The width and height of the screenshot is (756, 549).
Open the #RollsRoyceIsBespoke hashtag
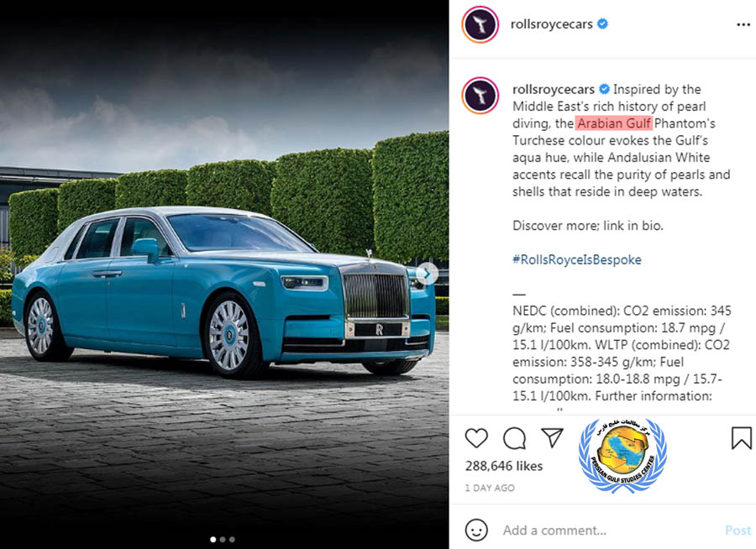[576, 259]
